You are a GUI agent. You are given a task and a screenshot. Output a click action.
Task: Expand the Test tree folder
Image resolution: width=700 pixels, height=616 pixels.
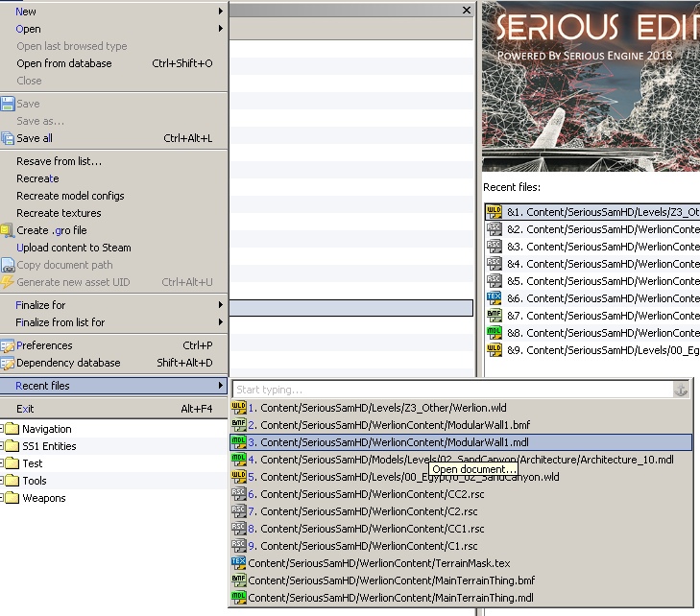(x=2, y=463)
